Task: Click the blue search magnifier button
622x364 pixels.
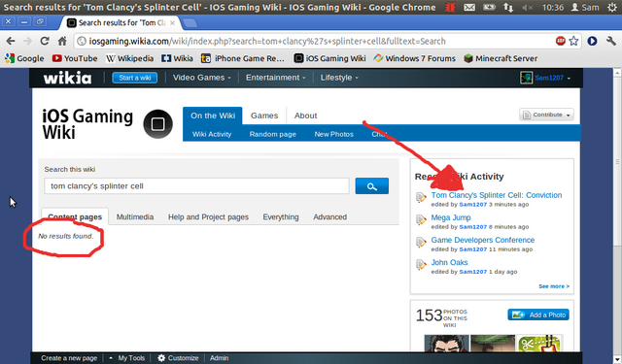Action: pos(371,186)
